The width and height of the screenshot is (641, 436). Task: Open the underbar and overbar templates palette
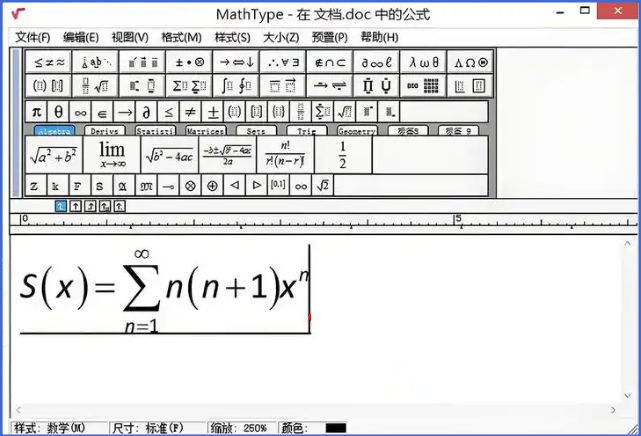pyautogui.click(x=283, y=86)
